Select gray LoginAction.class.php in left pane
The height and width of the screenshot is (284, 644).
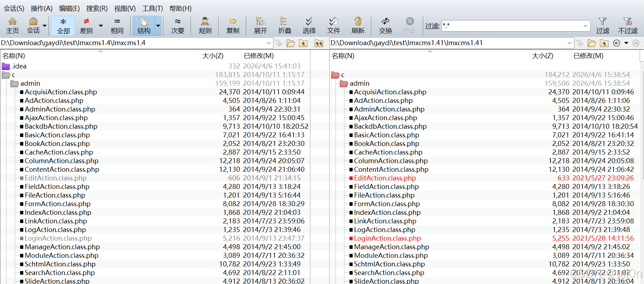coord(58,238)
